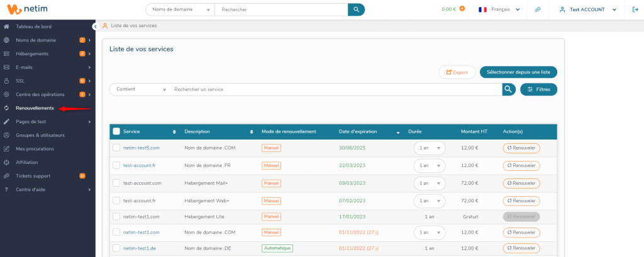Screen dimensions: 644x257
Task: Click the magnifier search button in top bar
Action: 356,9
